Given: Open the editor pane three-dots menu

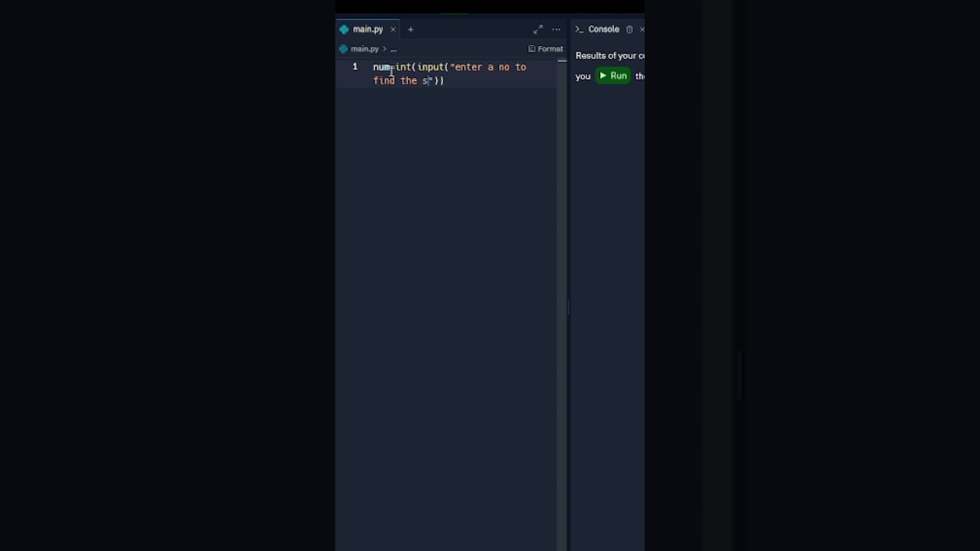Looking at the screenshot, I should pos(557,30).
